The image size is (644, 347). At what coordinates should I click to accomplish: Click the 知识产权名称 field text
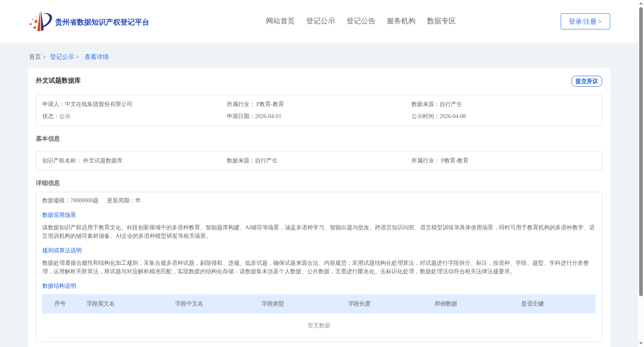[82, 160]
